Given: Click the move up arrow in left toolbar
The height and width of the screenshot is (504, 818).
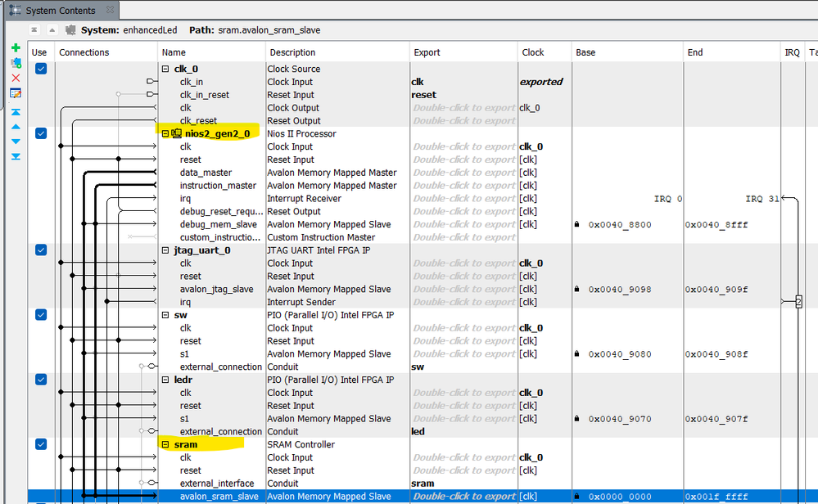Looking at the screenshot, I should tap(15, 127).
